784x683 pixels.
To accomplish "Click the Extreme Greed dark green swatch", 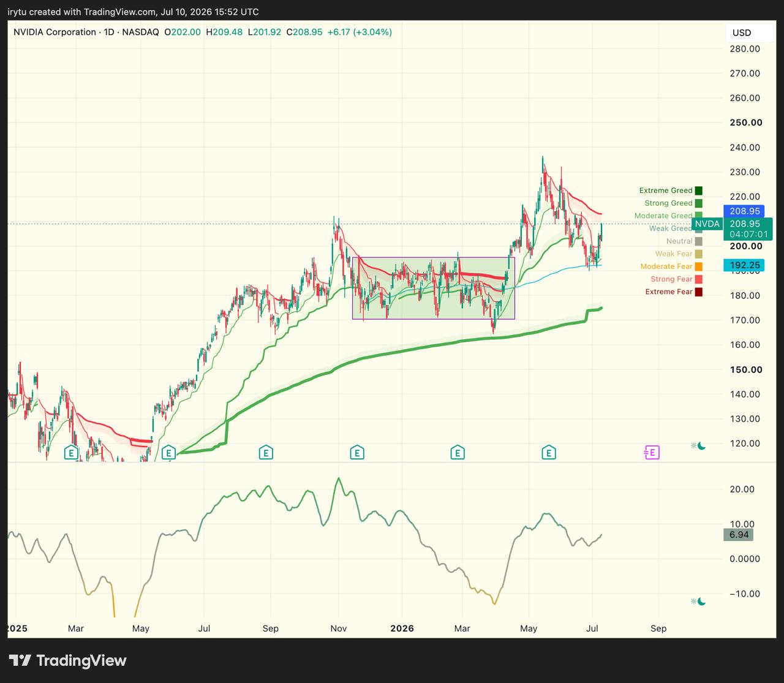I will tap(699, 191).
